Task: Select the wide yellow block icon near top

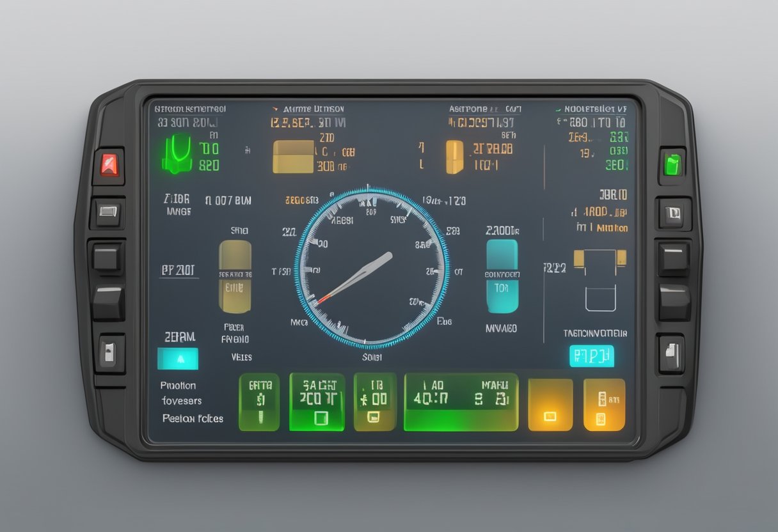Action: (293, 157)
